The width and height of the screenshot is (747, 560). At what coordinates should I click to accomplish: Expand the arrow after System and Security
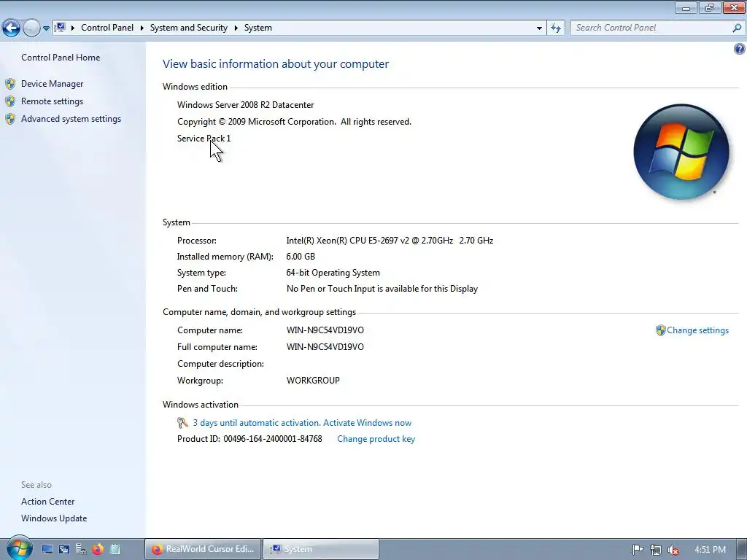coord(236,28)
